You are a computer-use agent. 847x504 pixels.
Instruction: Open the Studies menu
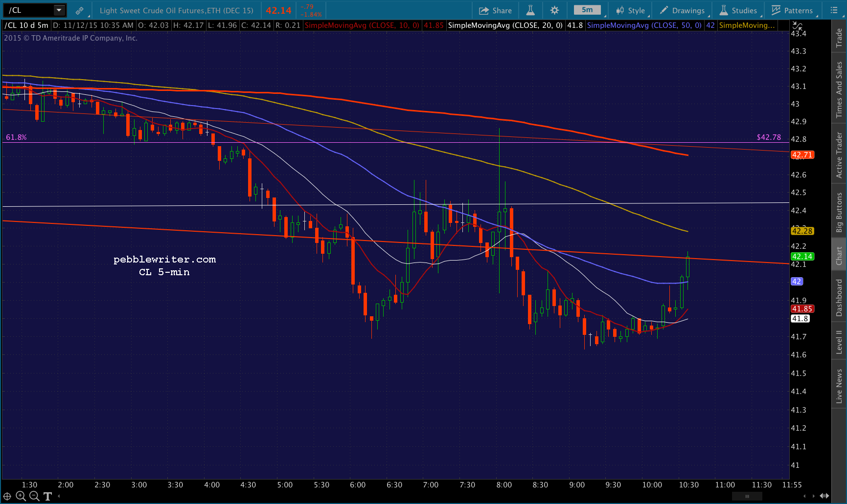[738, 10]
